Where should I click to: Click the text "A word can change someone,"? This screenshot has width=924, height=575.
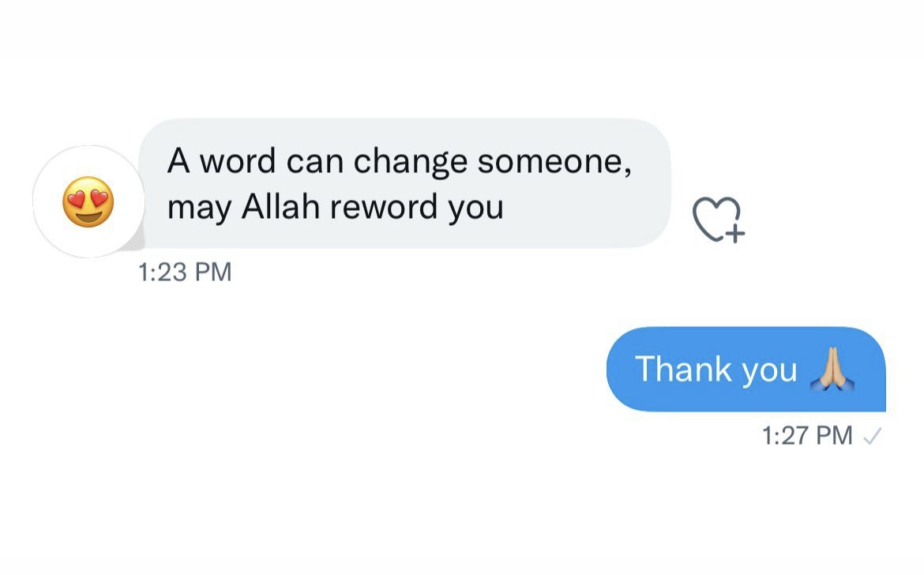coord(399,162)
